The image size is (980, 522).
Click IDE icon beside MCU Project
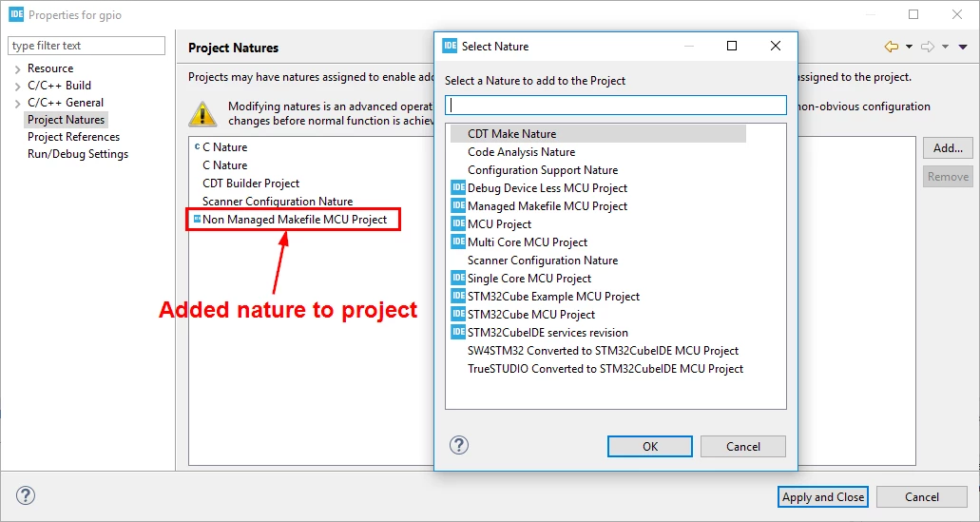click(x=458, y=223)
